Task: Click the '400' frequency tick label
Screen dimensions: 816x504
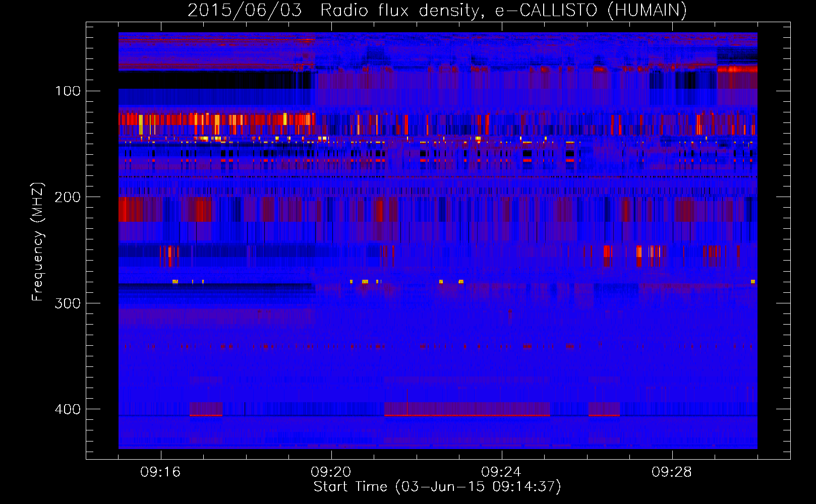Action: pos(68,409)
